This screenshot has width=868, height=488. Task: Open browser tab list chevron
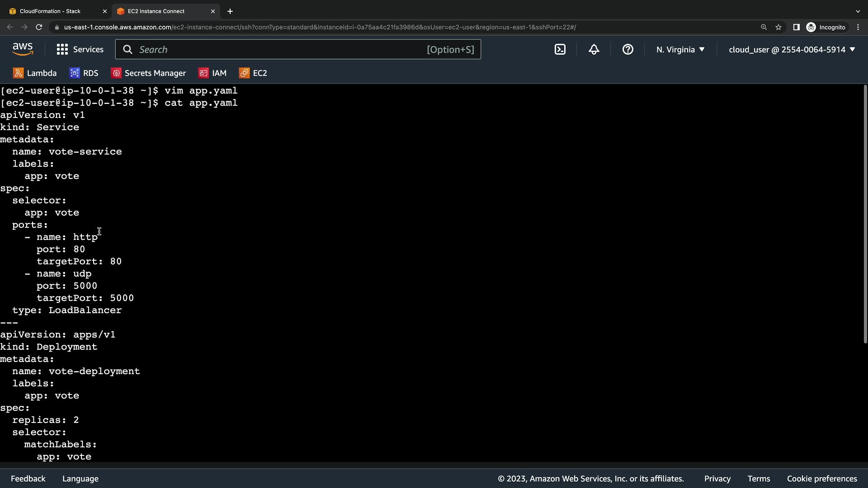click(x=858, y=11)
